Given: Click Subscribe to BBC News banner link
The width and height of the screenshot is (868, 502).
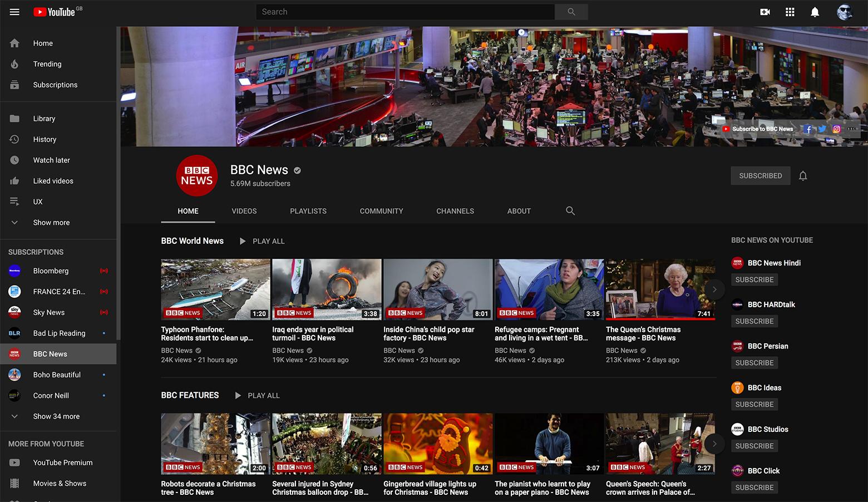Looking at the screenshot, I should pyautogui.click(x=758, y=129).
